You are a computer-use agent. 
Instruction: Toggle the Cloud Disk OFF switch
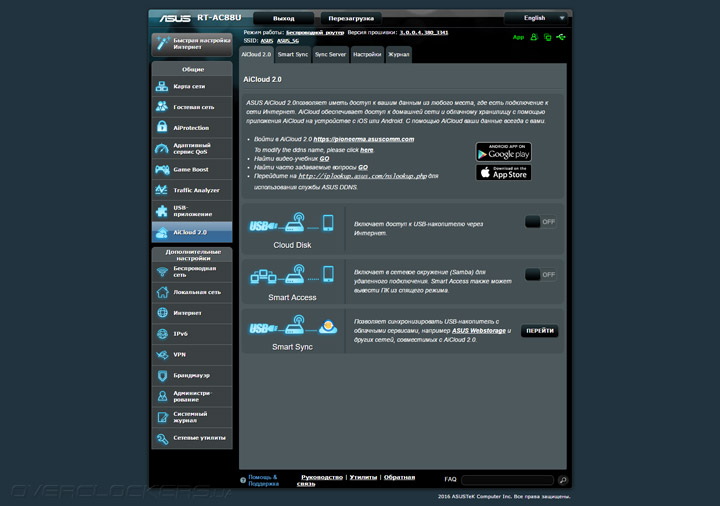point(540,222)
